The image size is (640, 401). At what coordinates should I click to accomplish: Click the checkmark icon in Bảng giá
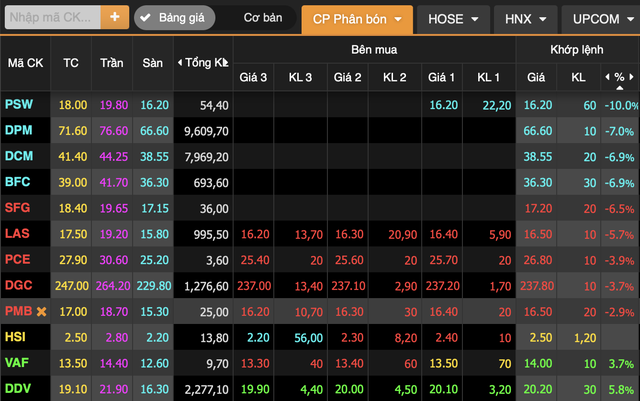[146, 18]
